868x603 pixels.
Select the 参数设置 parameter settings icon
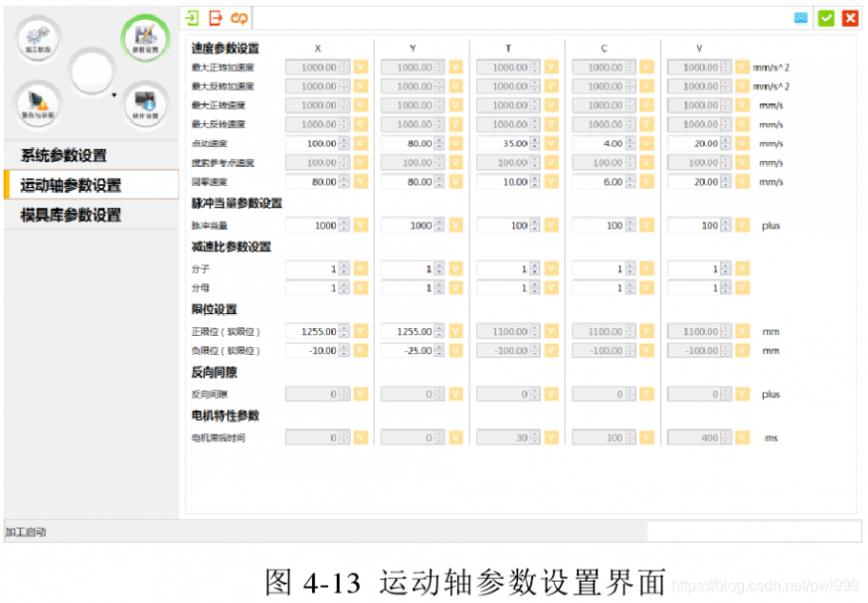[x=145, y=38]
